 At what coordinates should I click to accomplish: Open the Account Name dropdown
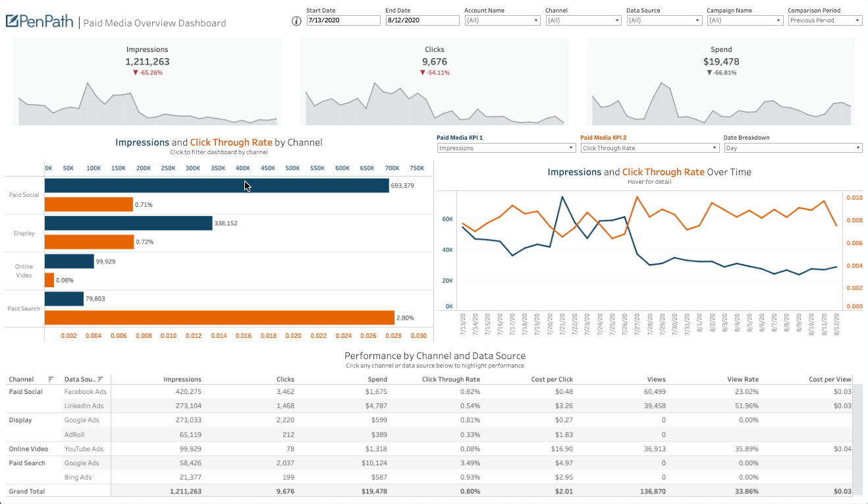tap(502, 20)
